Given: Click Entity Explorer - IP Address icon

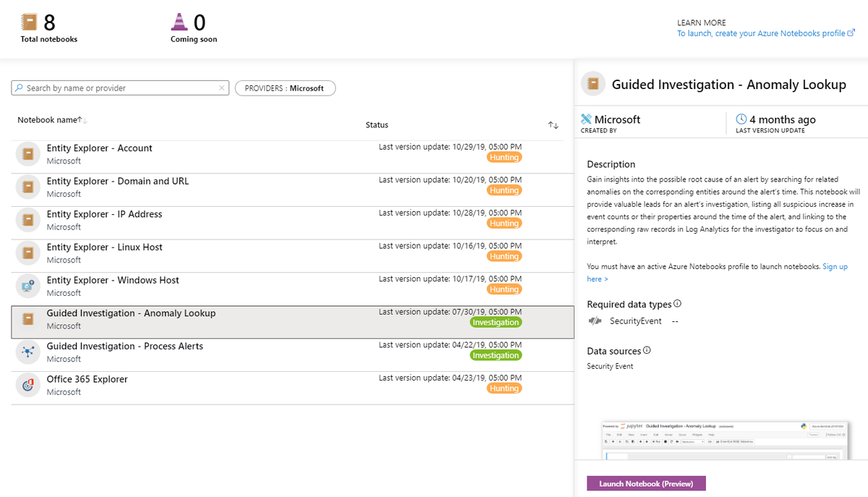Looking at the screenshot, I should pos(27,220).
